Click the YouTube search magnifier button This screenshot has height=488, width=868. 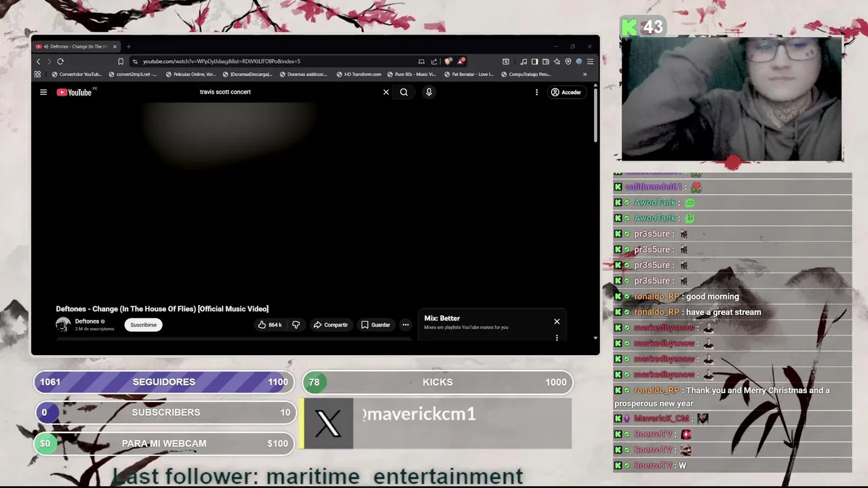pos(403,92)
